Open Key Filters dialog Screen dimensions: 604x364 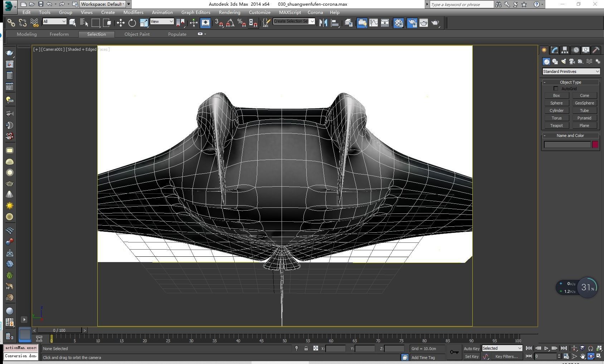click(506, 356)
